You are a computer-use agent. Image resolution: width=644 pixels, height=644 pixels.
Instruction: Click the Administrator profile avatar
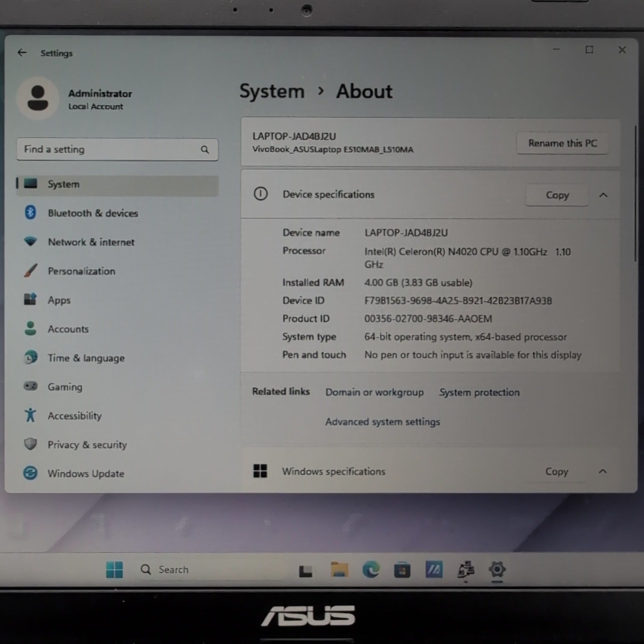(38, 98)
